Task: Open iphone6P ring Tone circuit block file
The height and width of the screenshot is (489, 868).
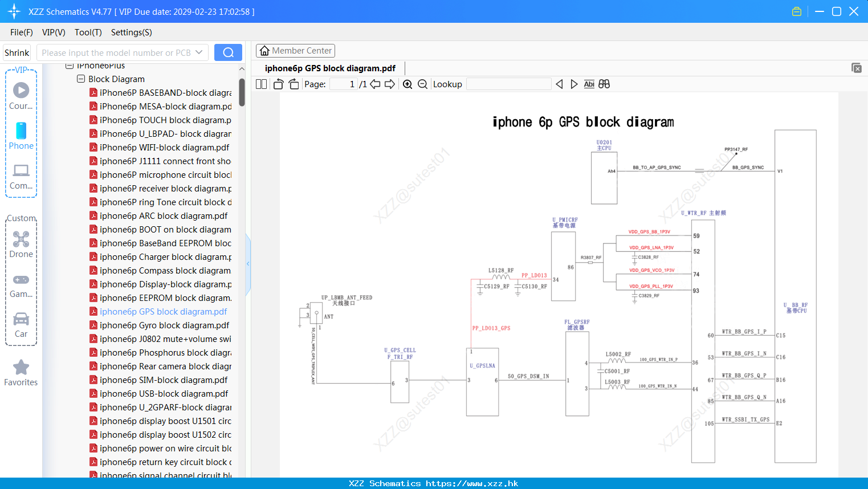Action: click(160, 202)
